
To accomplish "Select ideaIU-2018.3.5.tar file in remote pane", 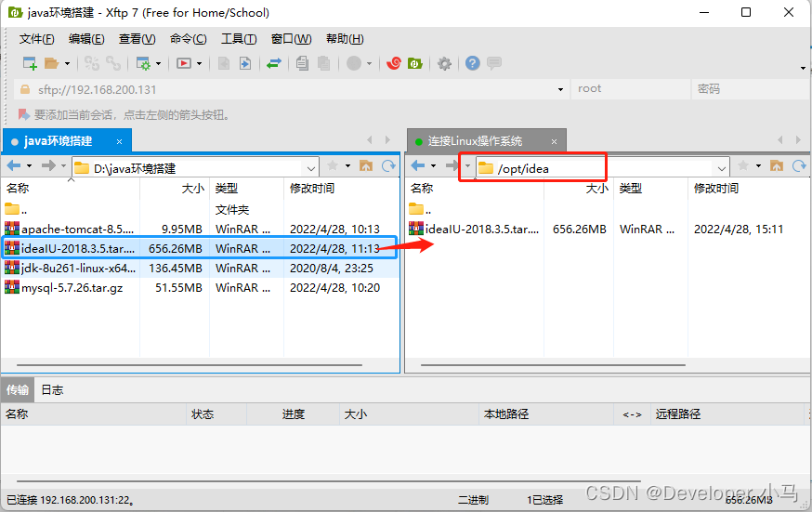I will point(607,229).
